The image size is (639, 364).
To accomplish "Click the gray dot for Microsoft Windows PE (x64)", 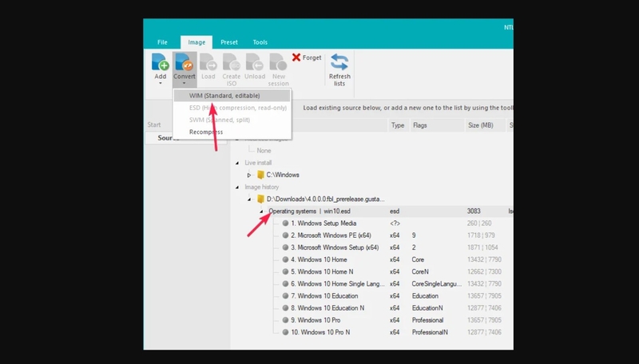I will tap(285, 235).
